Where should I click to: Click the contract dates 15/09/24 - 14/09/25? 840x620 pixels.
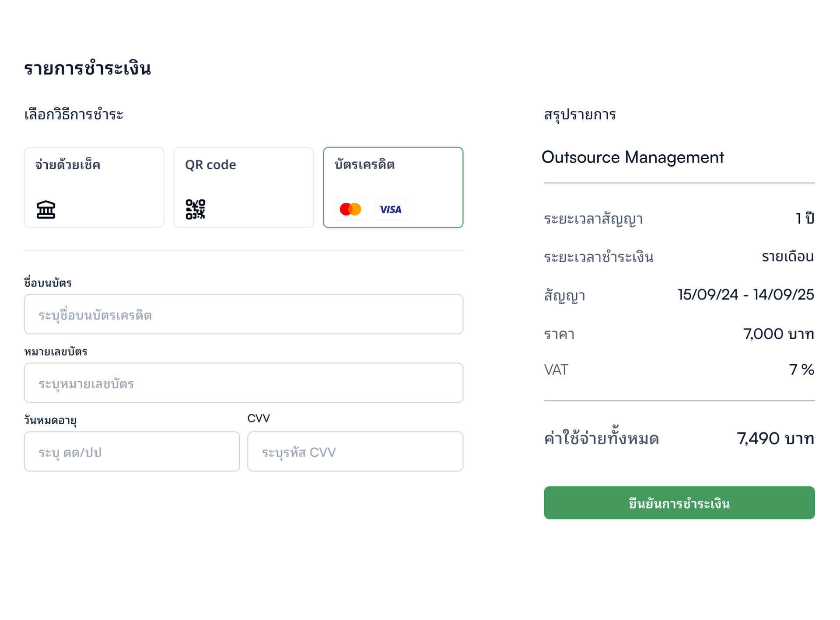[x=745, y=295]
